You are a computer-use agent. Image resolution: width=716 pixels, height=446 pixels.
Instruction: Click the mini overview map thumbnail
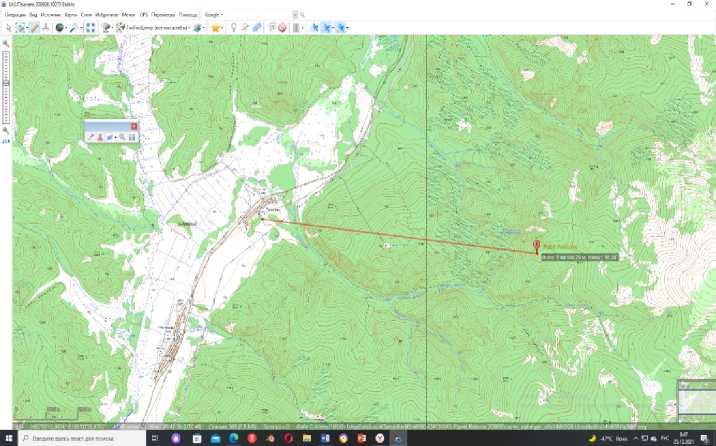pyautogui.click(x=697, y=402)
